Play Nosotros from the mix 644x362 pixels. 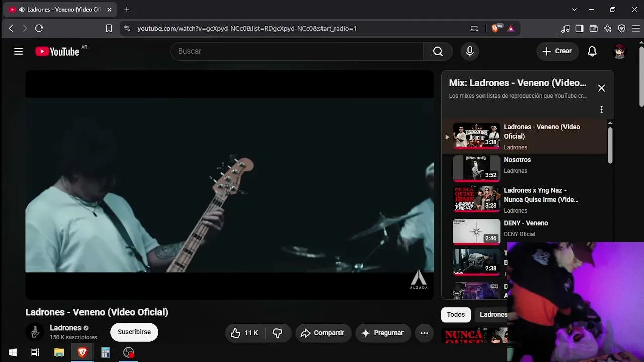coord(524,168)
